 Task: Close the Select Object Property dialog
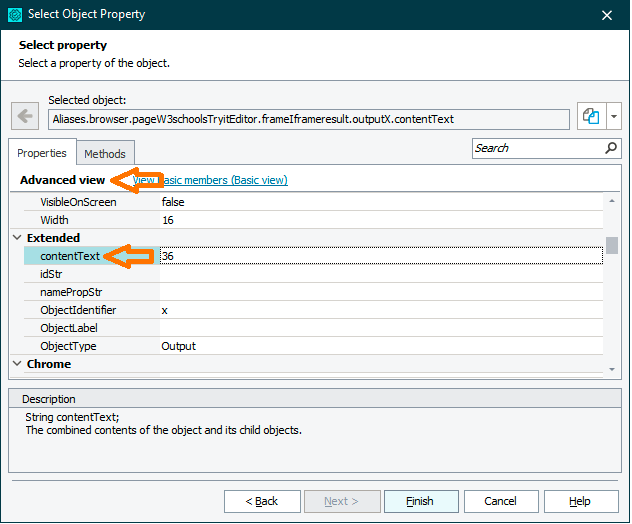606,14
